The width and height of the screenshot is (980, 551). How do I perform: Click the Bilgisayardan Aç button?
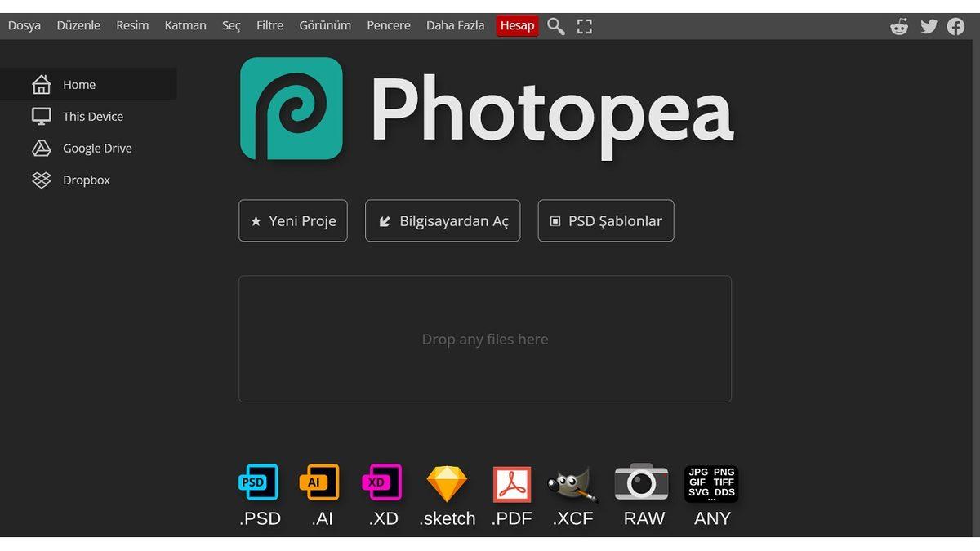(x=443, y=221)
